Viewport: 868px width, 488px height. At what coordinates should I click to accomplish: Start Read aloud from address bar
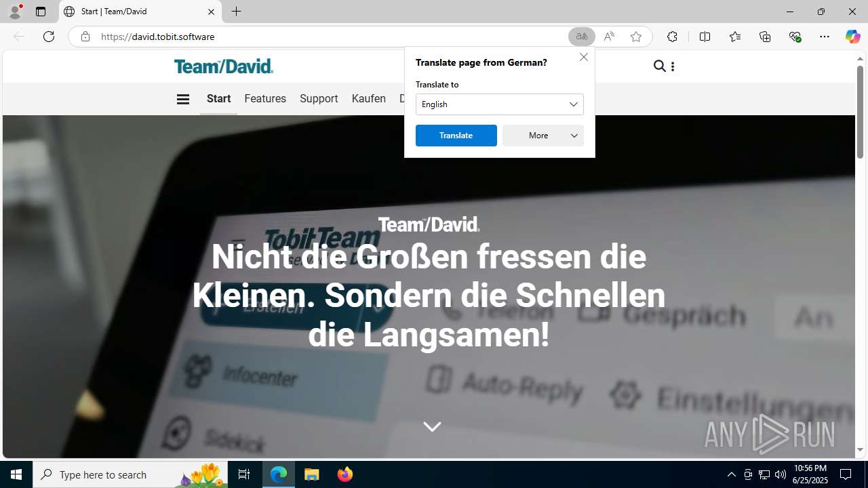(x=609, y=37)
